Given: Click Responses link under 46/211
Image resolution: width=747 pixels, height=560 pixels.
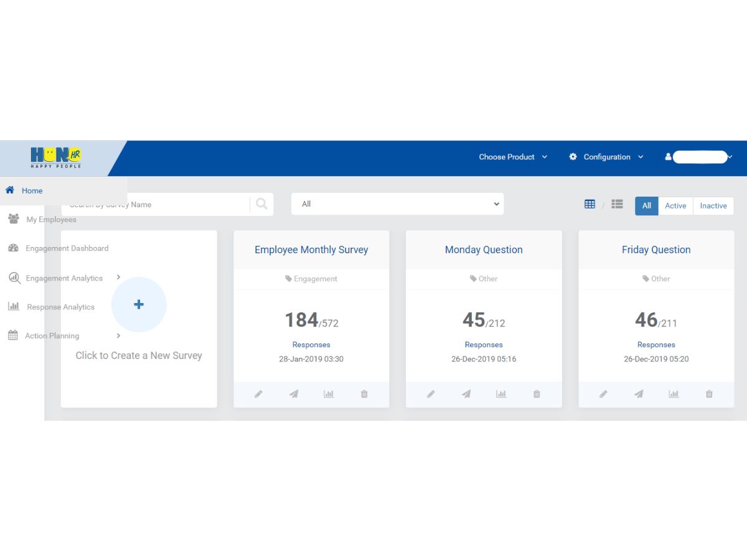Looking at the screenshot, I should point(656,345).
